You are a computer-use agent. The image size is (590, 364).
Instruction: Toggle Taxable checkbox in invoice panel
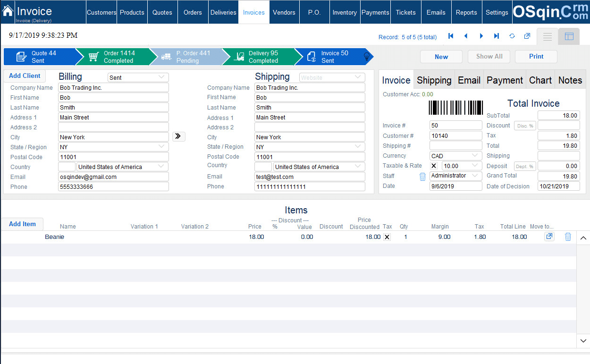pos(434,166)
